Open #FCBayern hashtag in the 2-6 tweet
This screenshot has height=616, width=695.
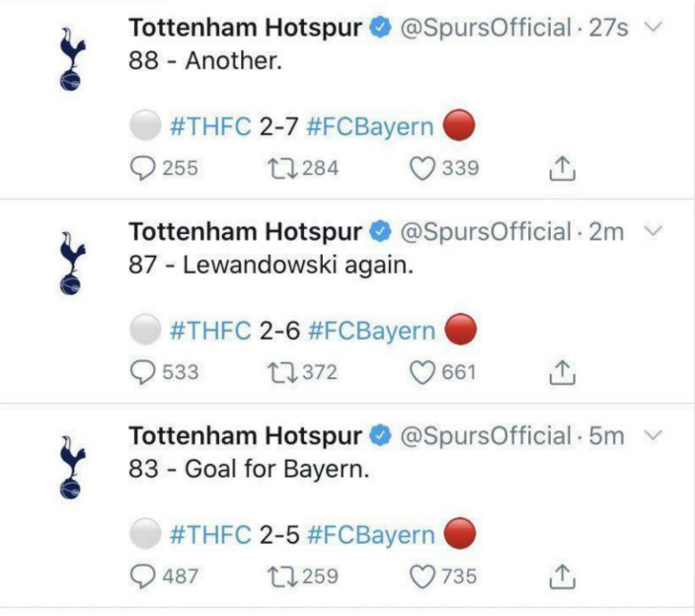point(371,331)
